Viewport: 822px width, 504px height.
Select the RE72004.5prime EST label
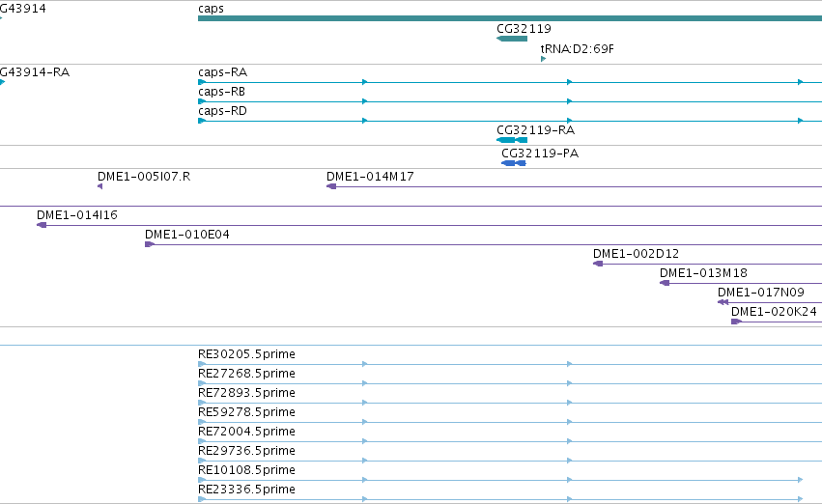coord(246,433)
